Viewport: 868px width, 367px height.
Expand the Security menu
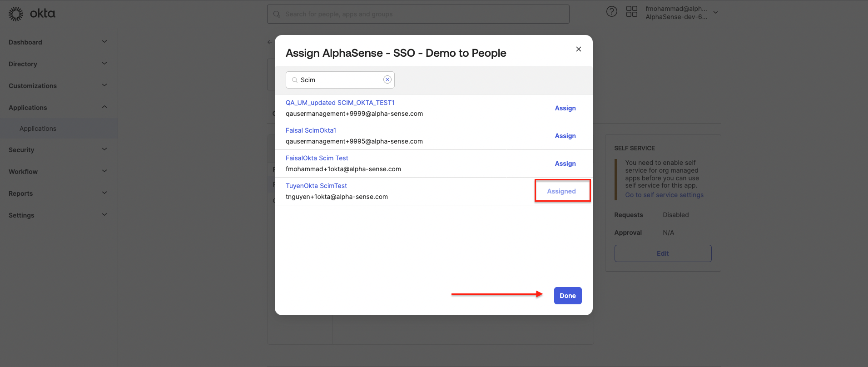click(104, 149)
